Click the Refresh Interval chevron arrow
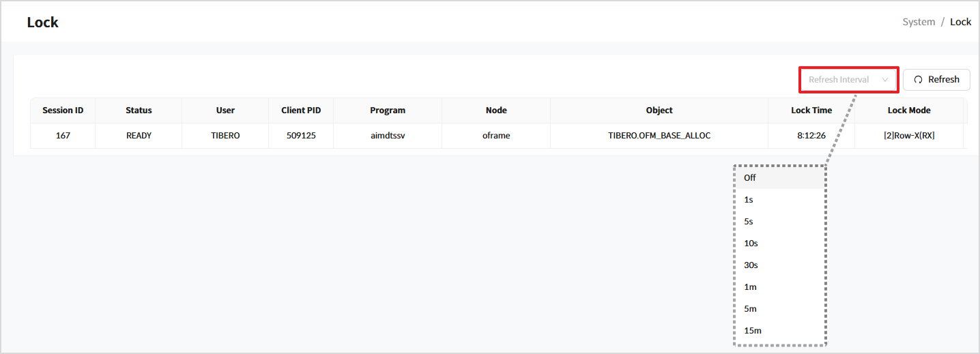The width and height of the screenshot is (980, 354). coord(885,80)
